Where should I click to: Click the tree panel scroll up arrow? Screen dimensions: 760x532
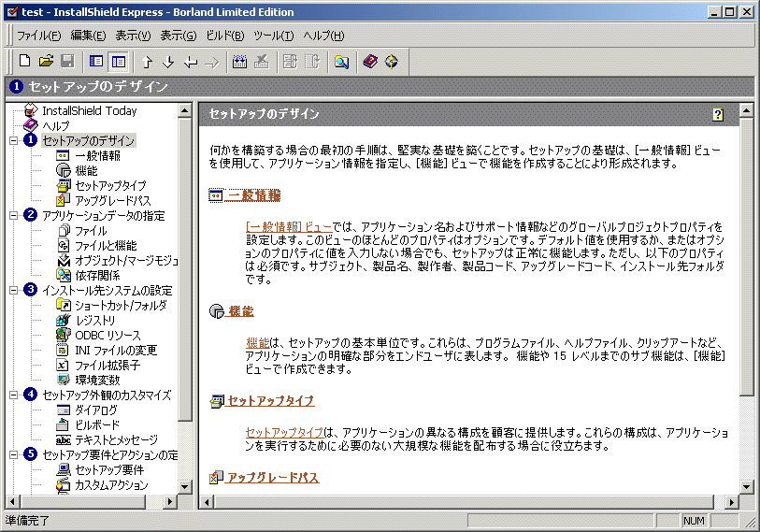[x=185, y=110]
